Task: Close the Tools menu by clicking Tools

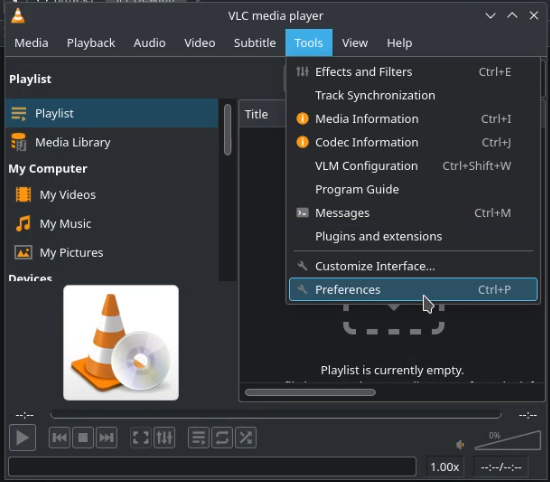Action: pyautogui.click(x=309, y=43)
